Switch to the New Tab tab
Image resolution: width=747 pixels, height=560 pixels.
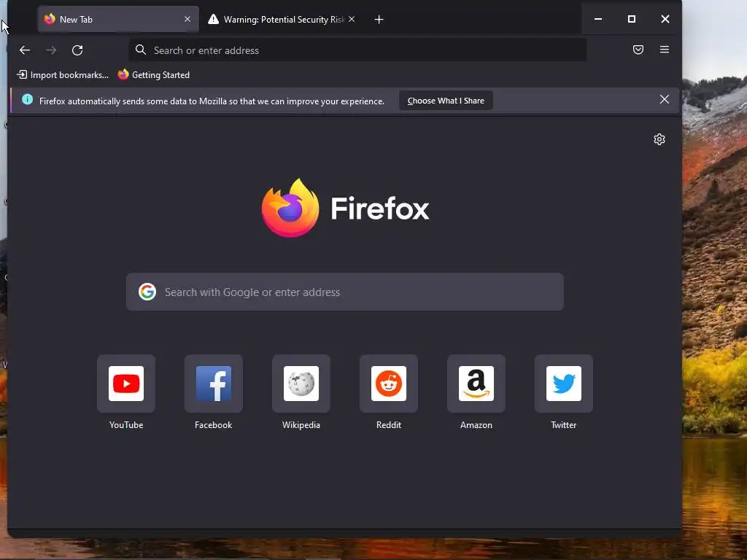click(118, 19)
